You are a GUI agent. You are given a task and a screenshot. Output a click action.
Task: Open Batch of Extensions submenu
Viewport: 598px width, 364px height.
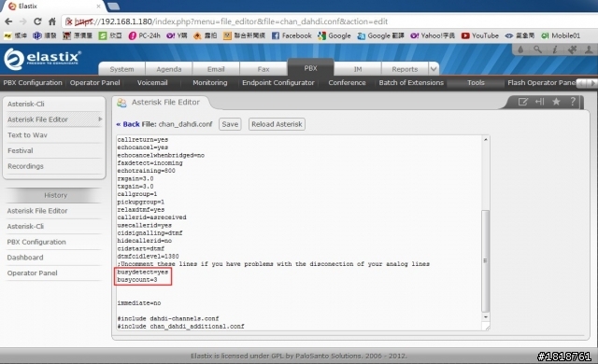411,83
